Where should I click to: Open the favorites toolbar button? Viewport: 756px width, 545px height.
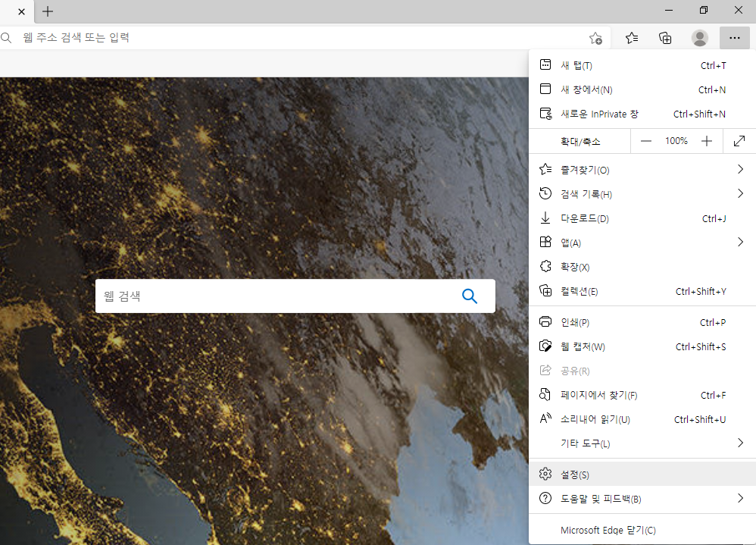632,38
